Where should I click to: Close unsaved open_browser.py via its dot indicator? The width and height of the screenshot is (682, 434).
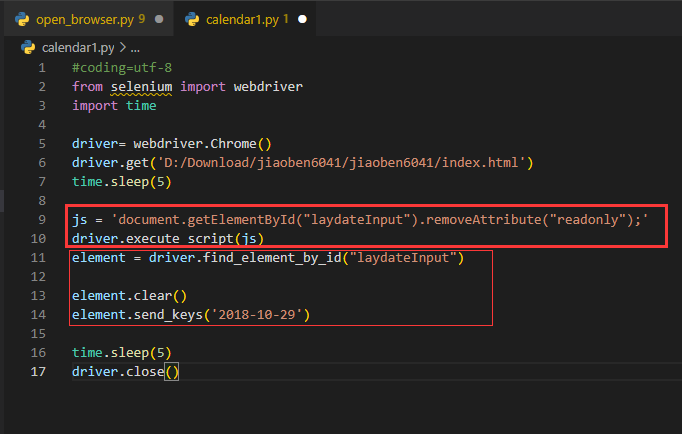[159, 19]
